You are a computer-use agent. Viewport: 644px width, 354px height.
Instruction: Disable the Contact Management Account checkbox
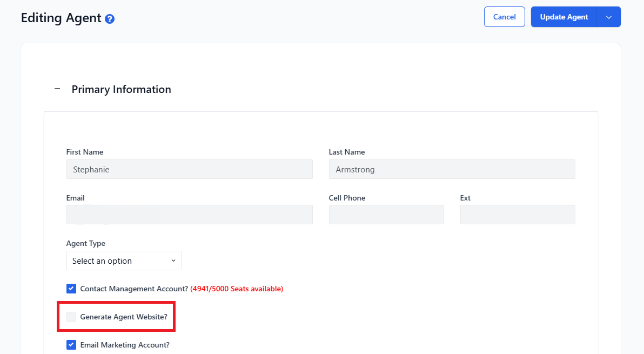[71, 288]
